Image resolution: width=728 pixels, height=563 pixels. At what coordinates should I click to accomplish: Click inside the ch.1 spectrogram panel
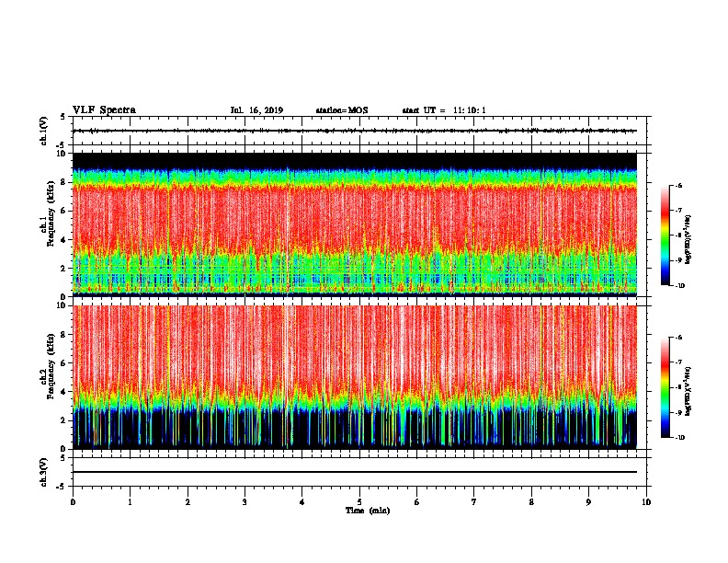(355, 224)
